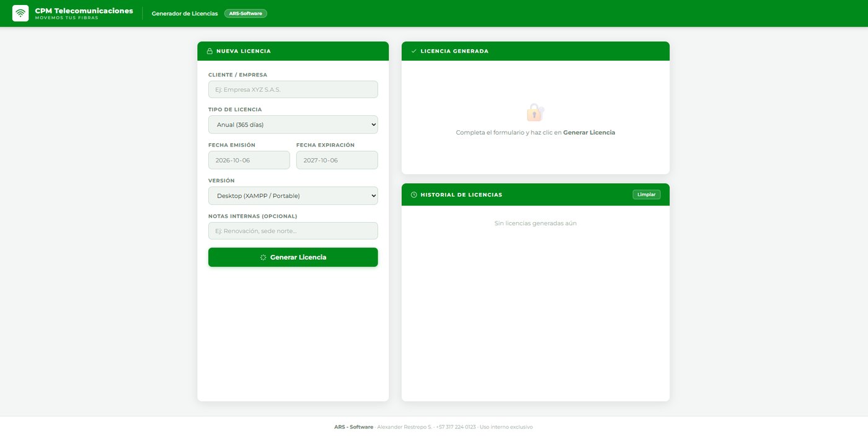Select the Fecha Expiración date field
868x436 pixels.
(337, 160)
